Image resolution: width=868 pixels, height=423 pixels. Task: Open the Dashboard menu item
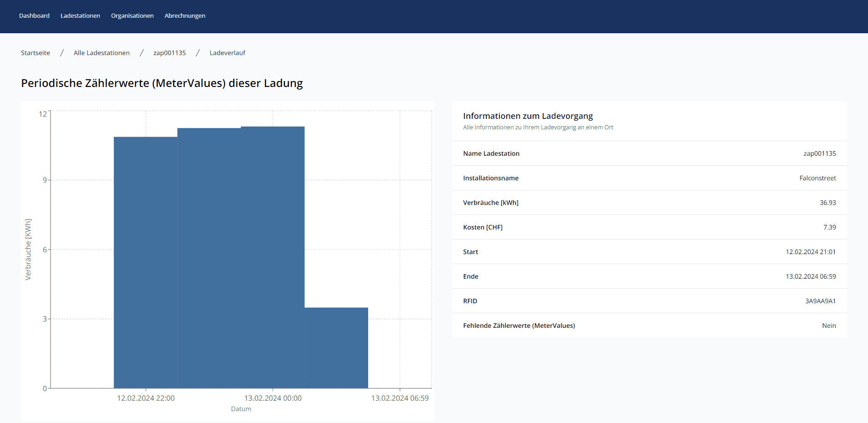[34, 15]
